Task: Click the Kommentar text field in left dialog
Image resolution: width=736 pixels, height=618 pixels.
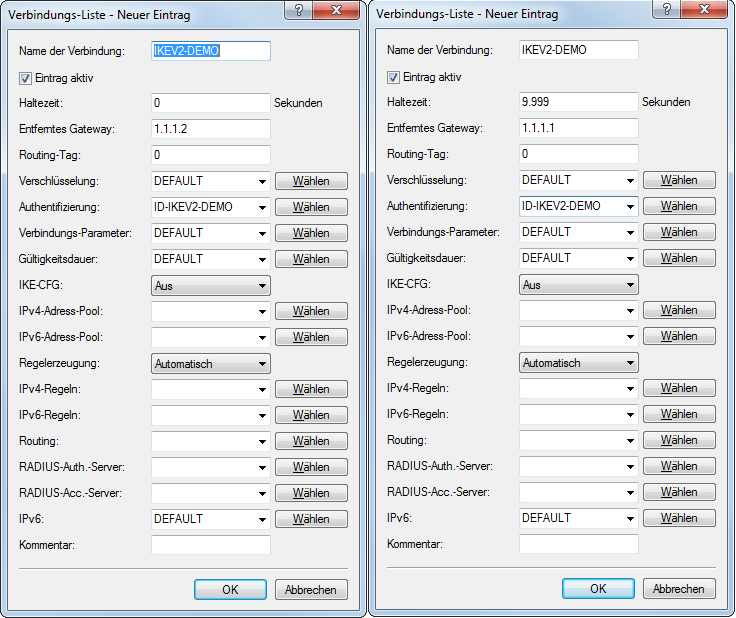Action: 210,545
